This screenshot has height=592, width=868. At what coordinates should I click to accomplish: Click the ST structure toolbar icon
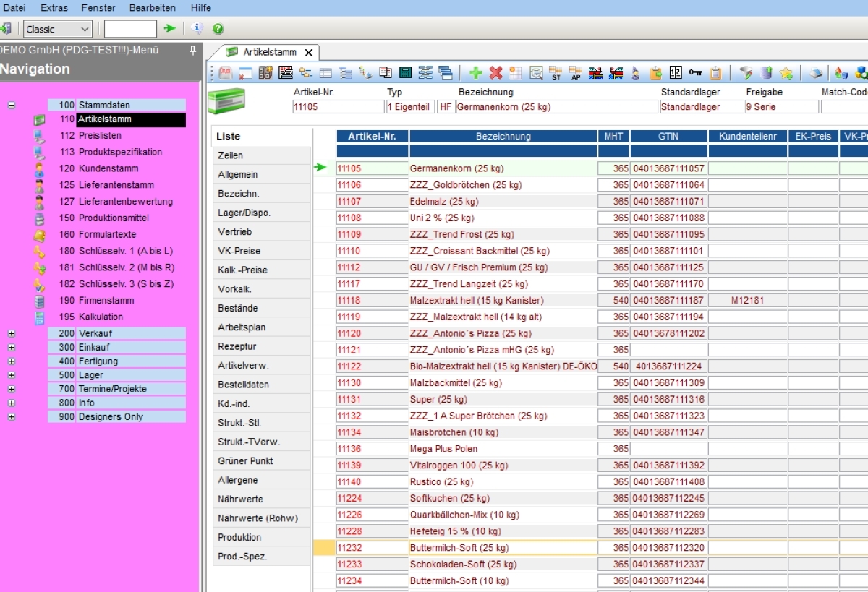point(556,72)
